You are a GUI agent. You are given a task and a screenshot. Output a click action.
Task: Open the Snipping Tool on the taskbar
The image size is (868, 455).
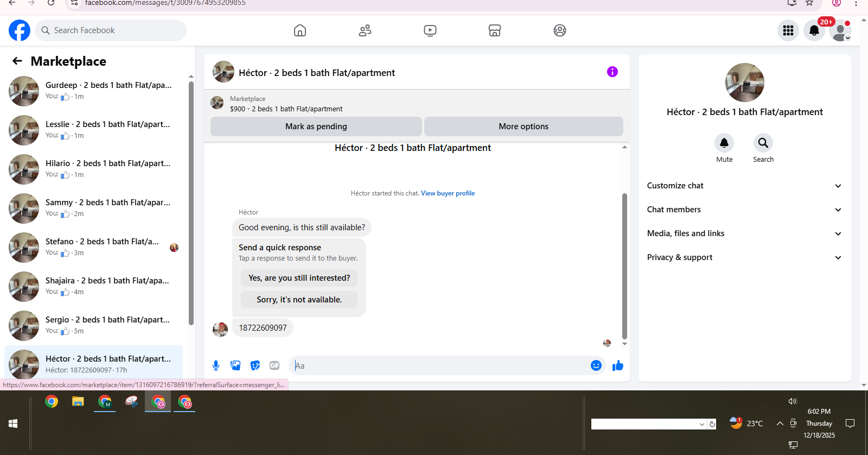[131, 402]
